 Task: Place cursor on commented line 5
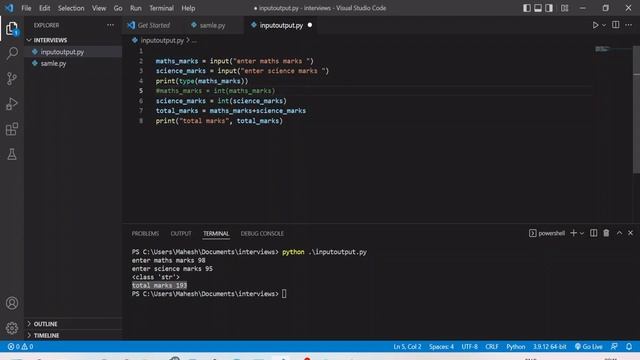click(x=215, y=91)
